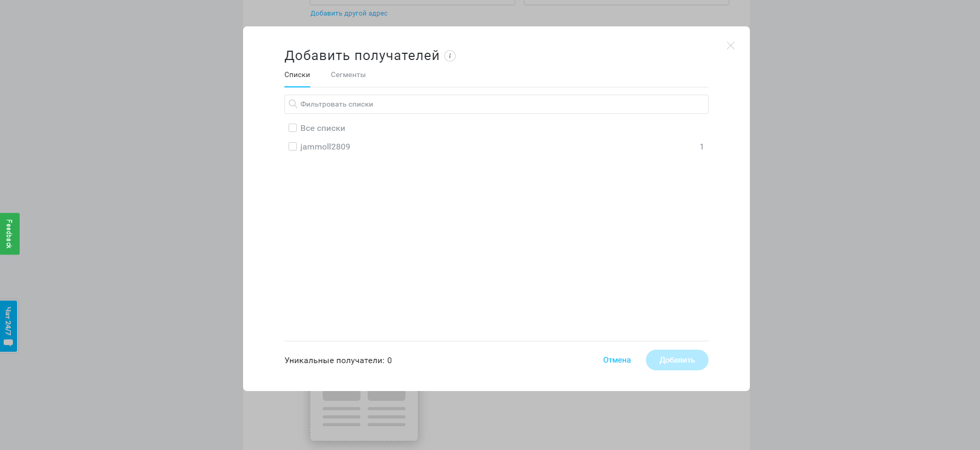Select the jammoll2809 list name
980x450 pixels.
pos(325,147)
